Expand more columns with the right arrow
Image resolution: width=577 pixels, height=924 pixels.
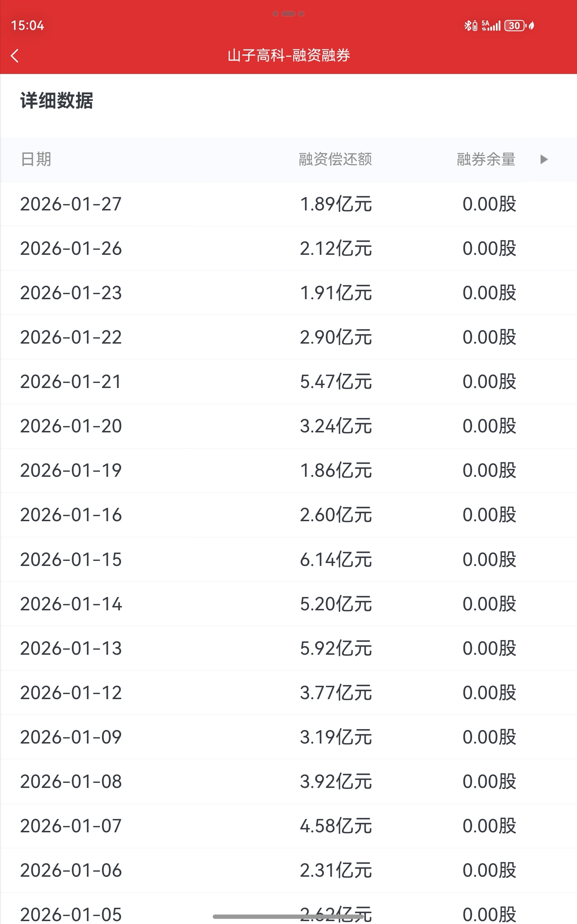pyautogui.click(x=544, y=159)
